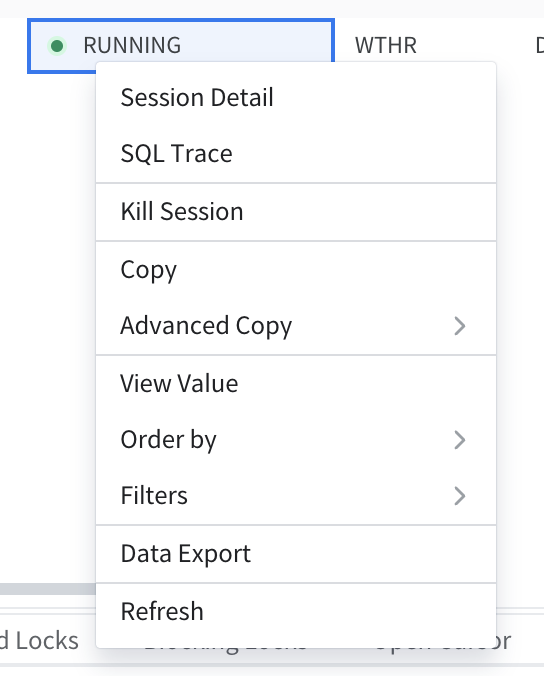Choose Data Export option
544x676 pixels.
(296, 554)
